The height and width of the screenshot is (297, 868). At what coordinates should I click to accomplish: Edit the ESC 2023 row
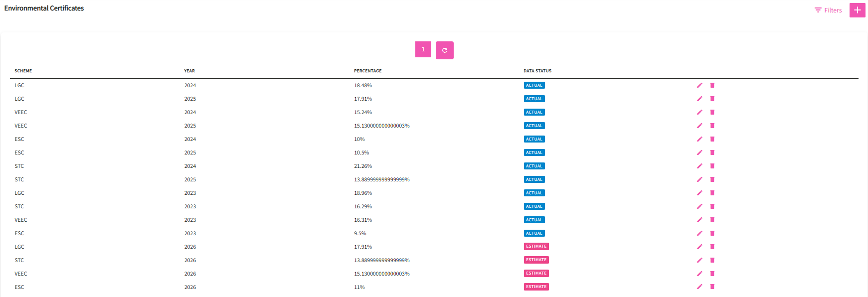699,233
